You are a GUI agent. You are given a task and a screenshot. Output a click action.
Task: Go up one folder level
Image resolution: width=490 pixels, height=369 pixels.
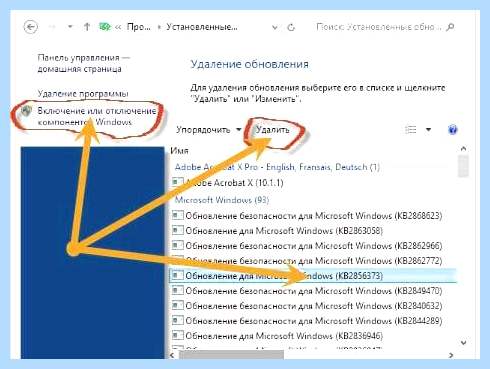(87, 27)
